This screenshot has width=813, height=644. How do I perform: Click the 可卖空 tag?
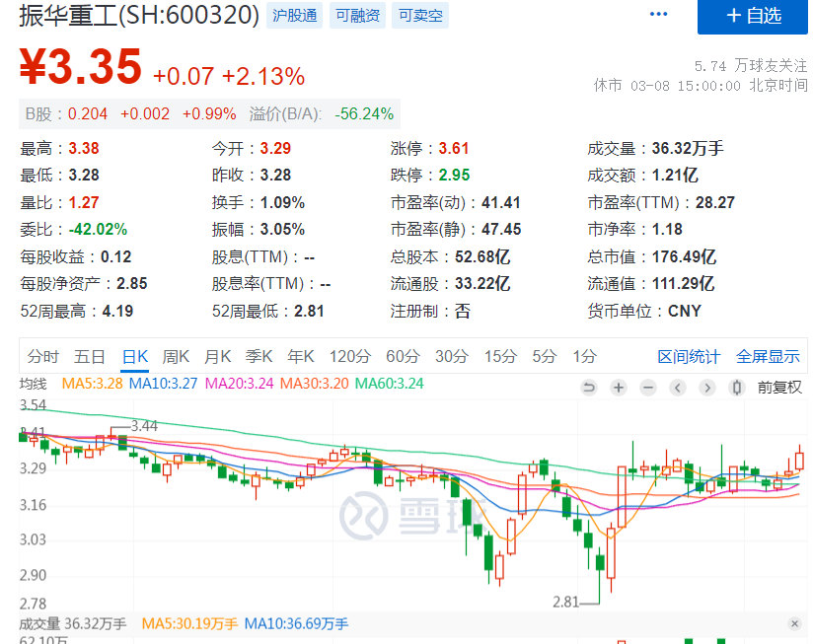tap(420, 16)
